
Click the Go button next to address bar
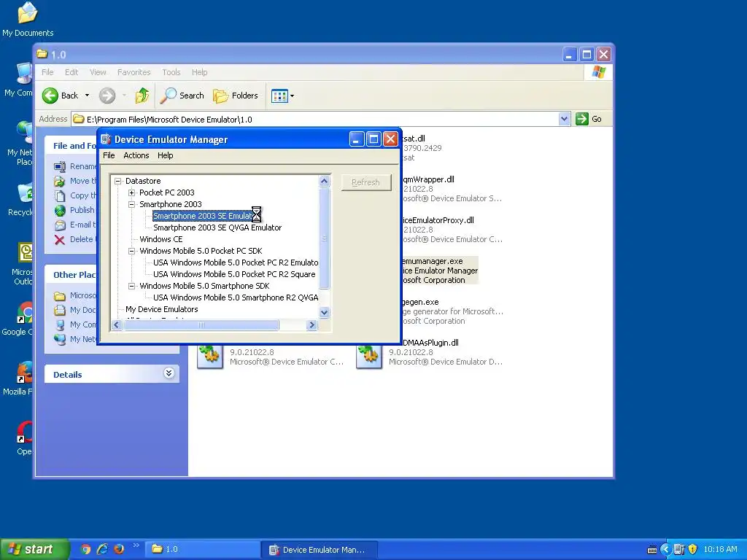[x=589, y=119]
